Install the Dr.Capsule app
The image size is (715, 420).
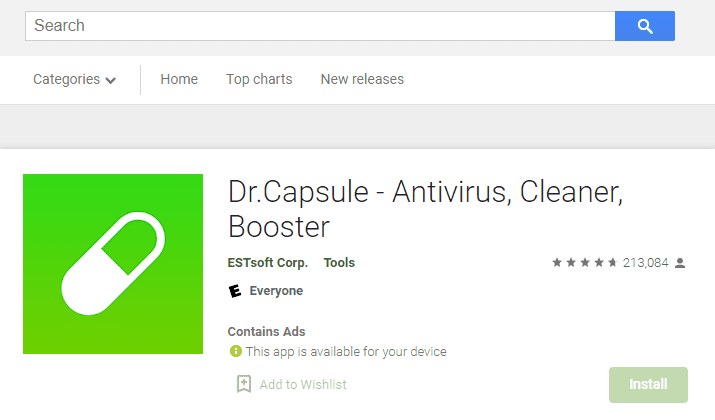coord(648,384)
